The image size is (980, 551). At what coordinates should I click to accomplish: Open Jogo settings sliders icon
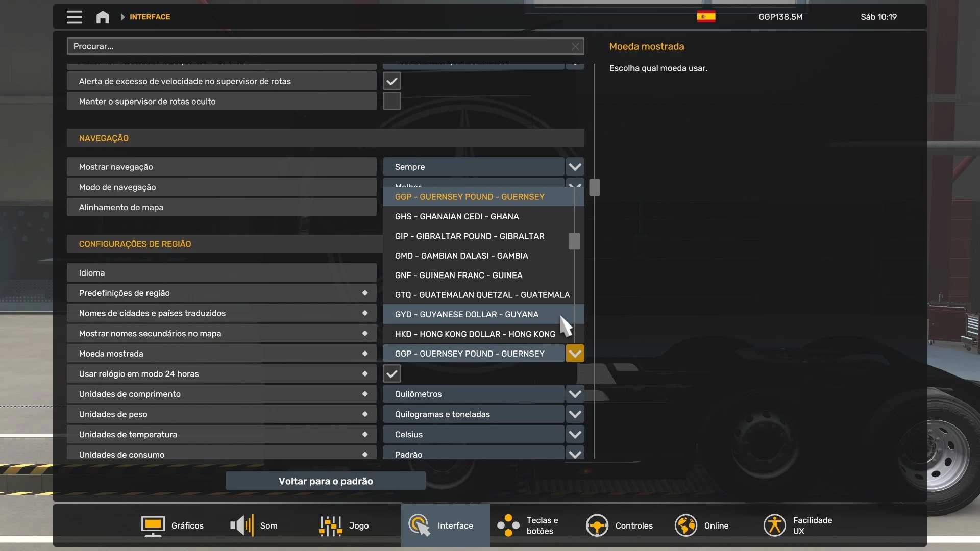[x=330, y=525]
